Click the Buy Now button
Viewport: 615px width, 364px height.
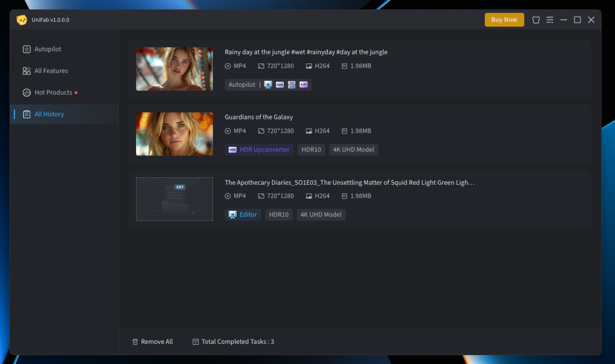(x=504, y=20)
